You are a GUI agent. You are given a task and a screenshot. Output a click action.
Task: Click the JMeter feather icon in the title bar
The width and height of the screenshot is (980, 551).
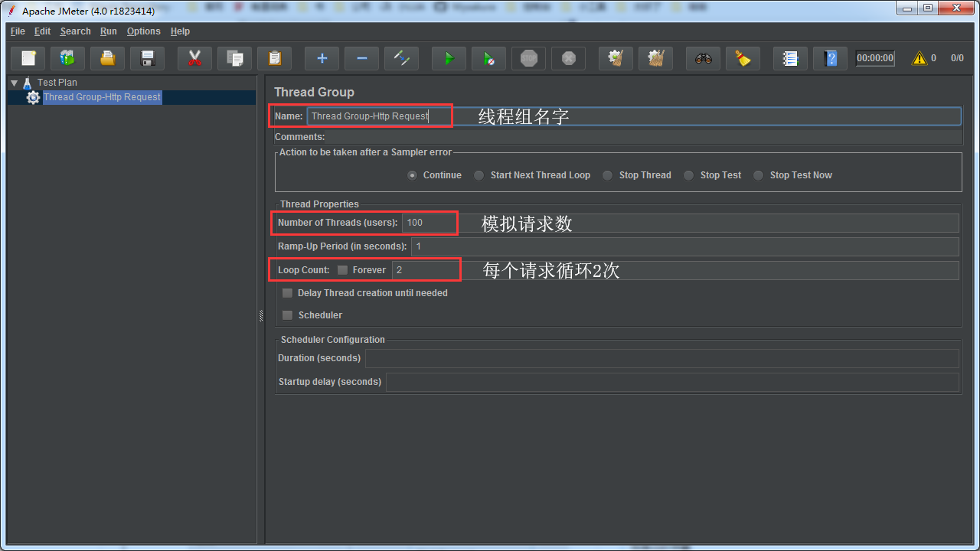pos(11,10)
